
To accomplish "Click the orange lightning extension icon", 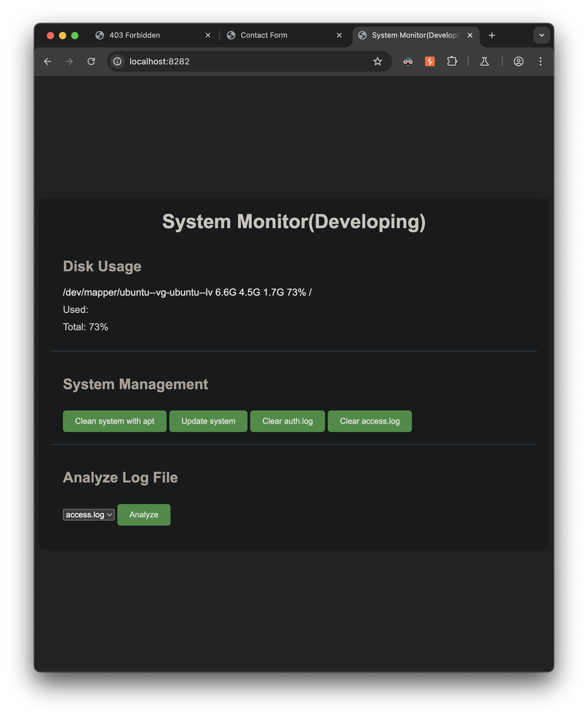I will 430,61.
